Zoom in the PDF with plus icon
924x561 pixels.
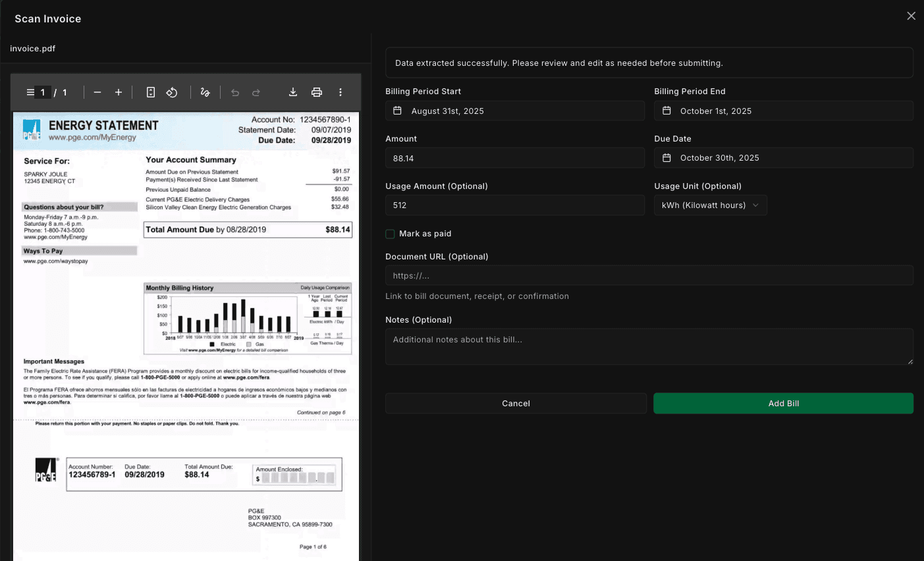coord(119,92)
